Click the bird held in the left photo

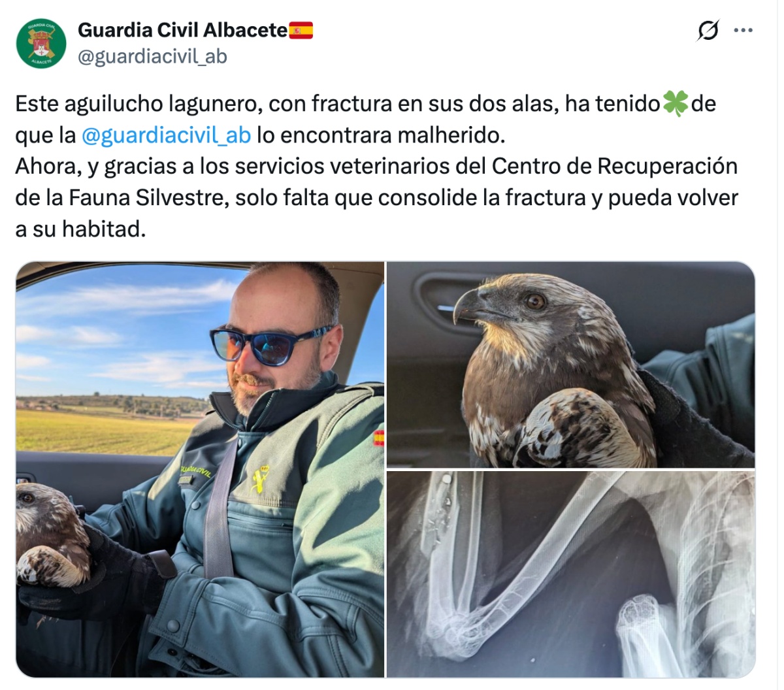pyautogui.click(x=52, y=536)
